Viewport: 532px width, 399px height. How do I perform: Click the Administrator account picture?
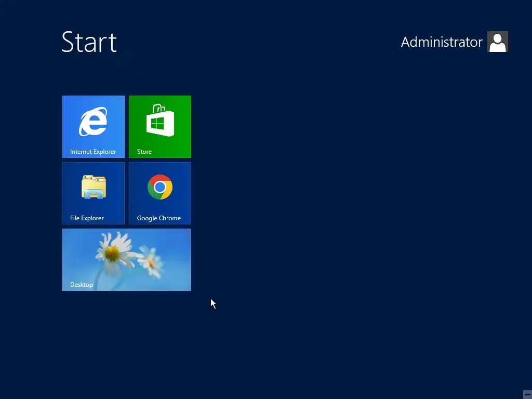point(497,42)
